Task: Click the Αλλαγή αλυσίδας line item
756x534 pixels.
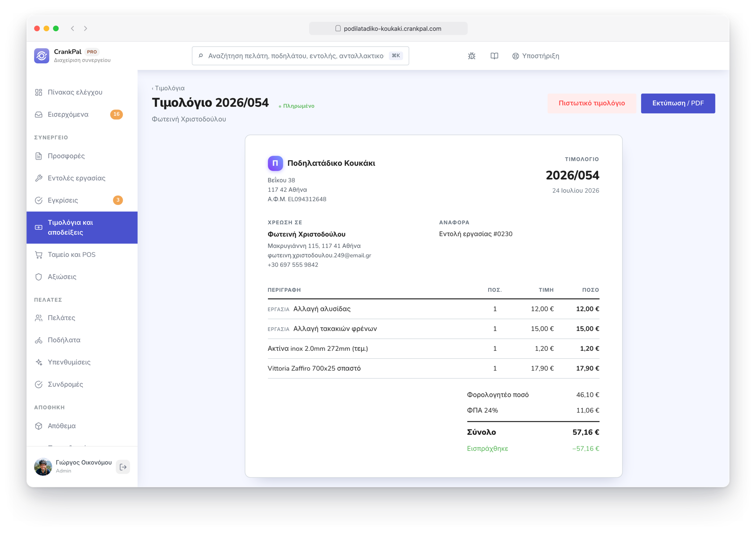Action: click(433, 309)
